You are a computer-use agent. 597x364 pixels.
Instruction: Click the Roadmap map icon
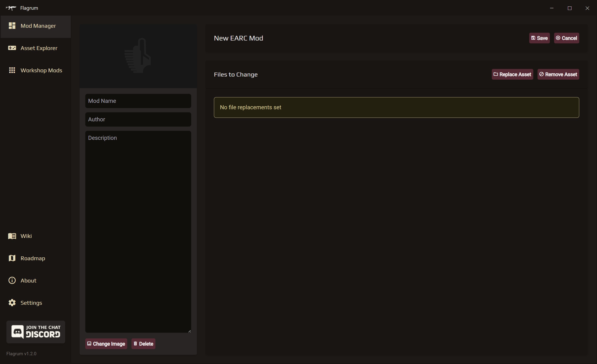(12, 258)
